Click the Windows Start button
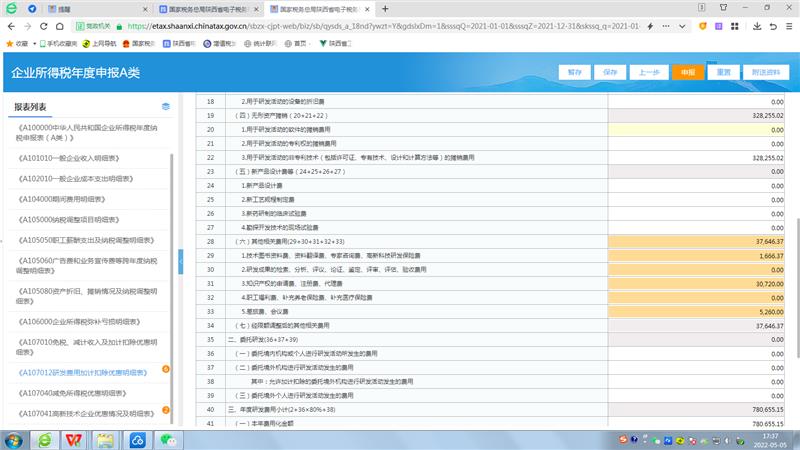 (x=14, y=439)
